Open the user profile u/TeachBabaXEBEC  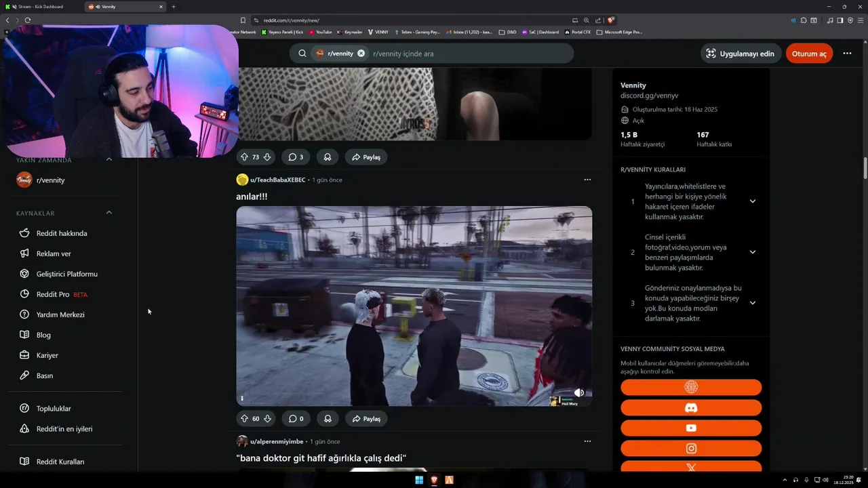278,180
